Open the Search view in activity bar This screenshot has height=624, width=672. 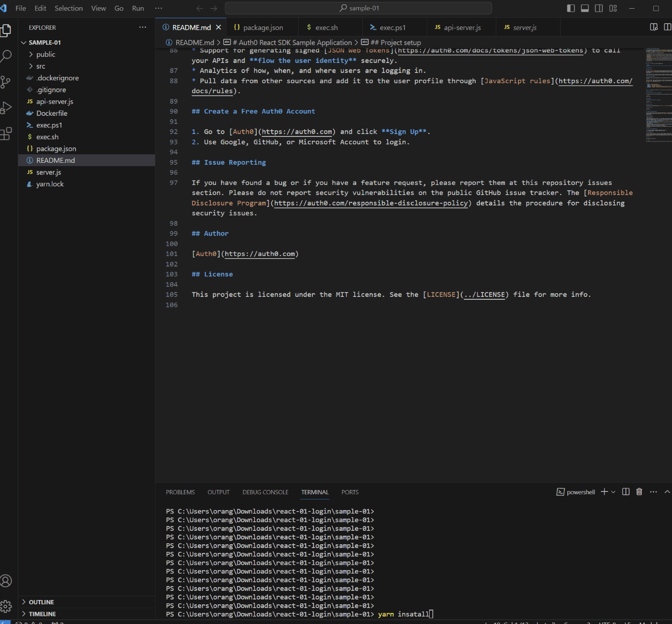[x=6, y=56]
